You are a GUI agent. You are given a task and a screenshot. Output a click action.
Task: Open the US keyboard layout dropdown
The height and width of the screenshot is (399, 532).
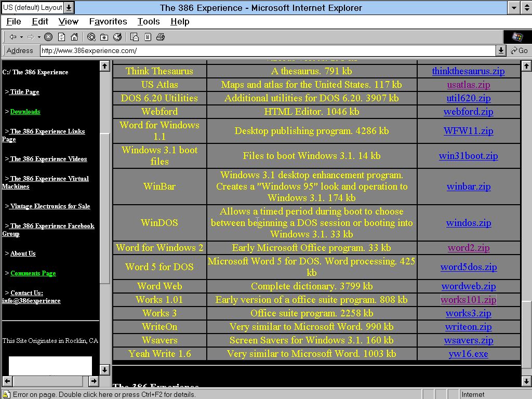[x=69, y=8]
